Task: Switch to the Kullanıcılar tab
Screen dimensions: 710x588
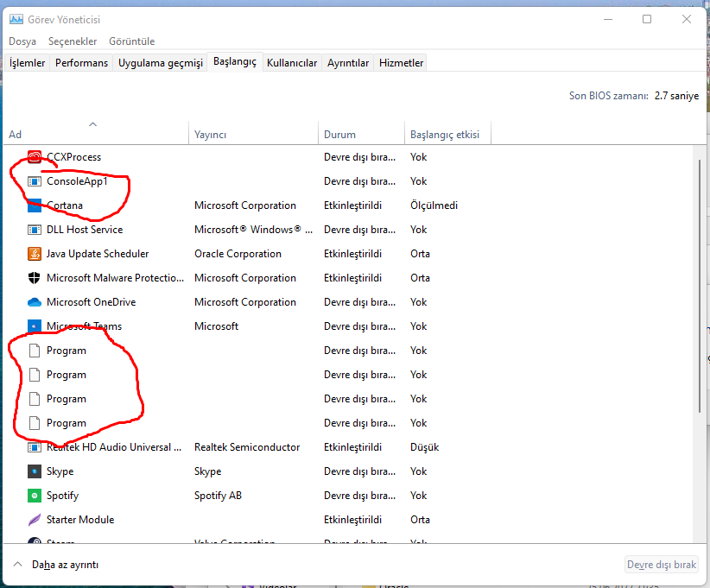Action: (292, 63)
